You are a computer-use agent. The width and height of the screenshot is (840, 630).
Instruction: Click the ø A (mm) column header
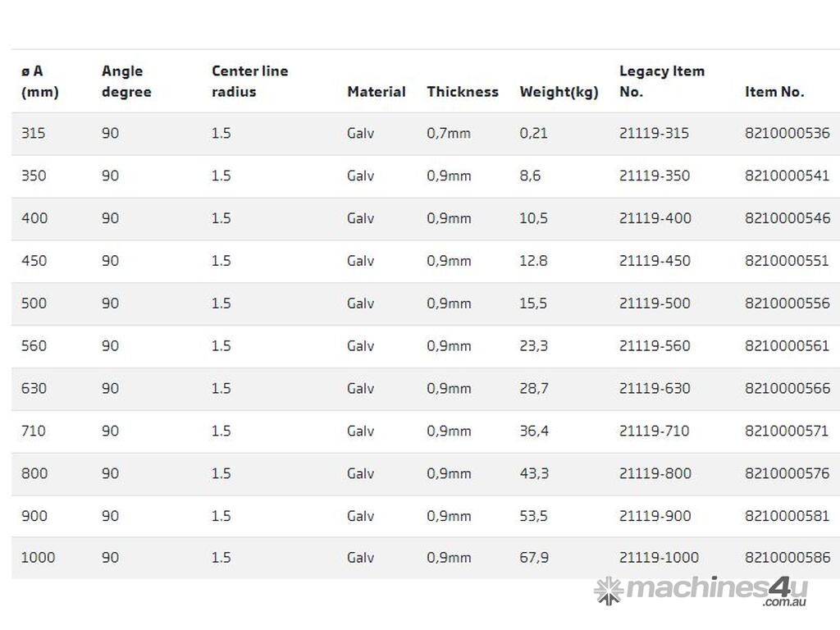(39, 81)
